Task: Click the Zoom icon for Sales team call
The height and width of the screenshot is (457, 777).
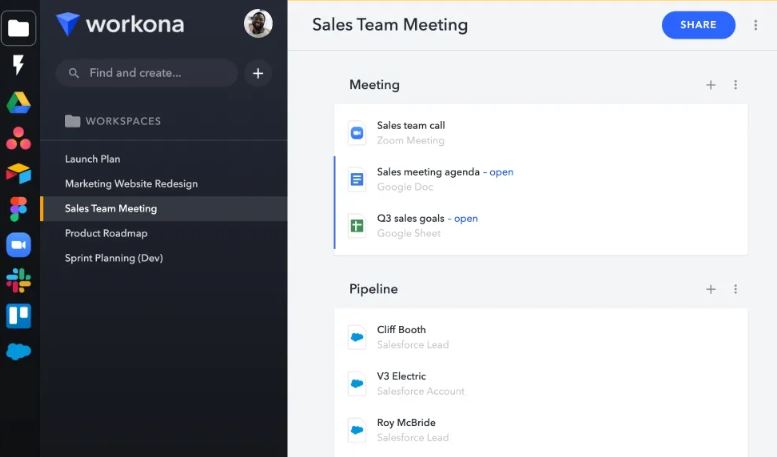Action: pos(357,133)
